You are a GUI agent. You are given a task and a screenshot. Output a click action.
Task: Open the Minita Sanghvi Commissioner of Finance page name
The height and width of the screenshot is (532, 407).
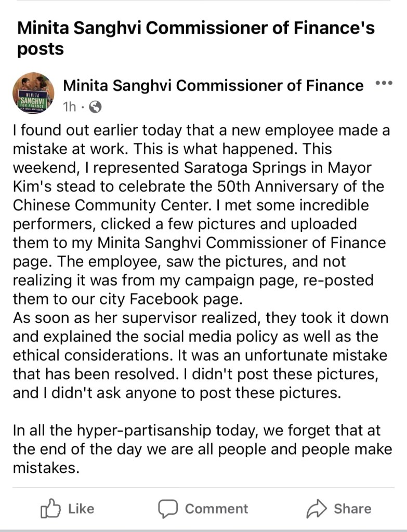click(x=213, y=85)
